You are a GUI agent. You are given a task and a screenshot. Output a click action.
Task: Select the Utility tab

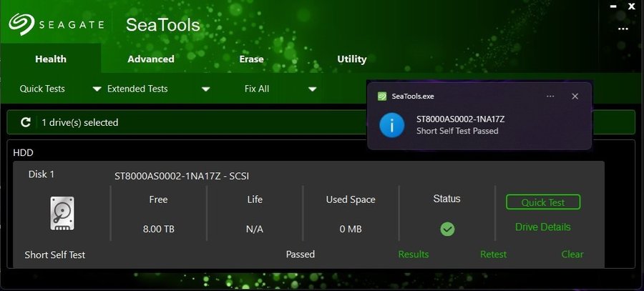[x=351, y=59]
